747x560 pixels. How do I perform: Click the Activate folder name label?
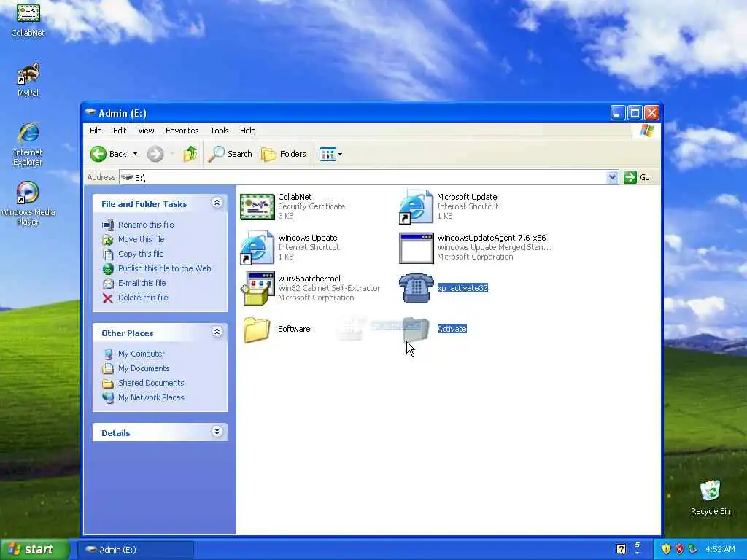[x=452, y=329]
